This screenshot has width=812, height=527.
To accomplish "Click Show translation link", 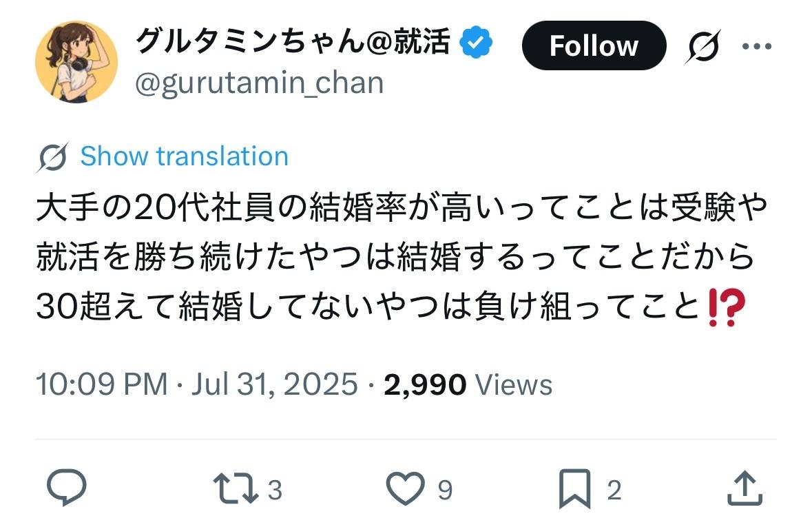I will click(184, 156).
